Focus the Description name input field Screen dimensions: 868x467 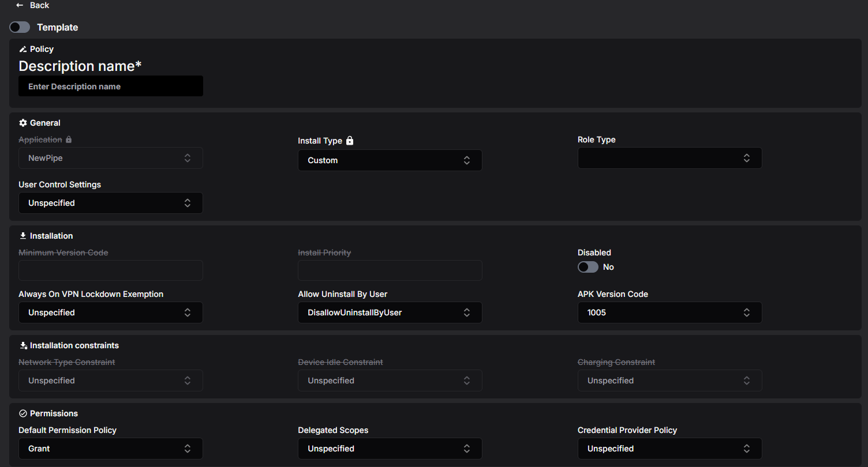coord(111,86)
